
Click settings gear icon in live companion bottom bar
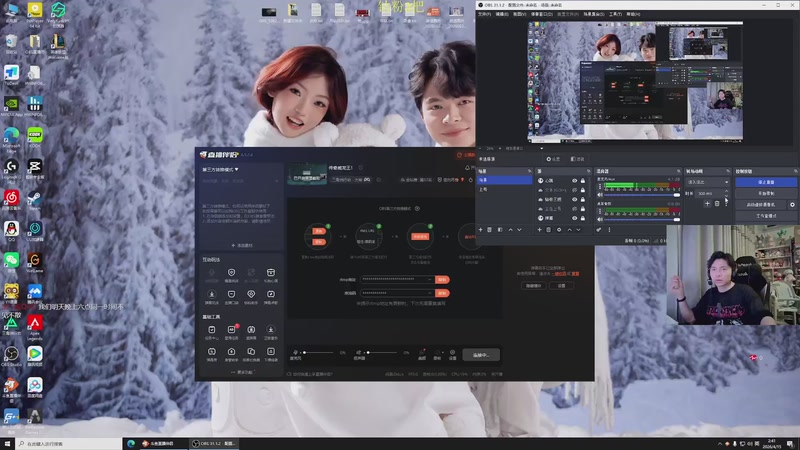click(453, 355)
